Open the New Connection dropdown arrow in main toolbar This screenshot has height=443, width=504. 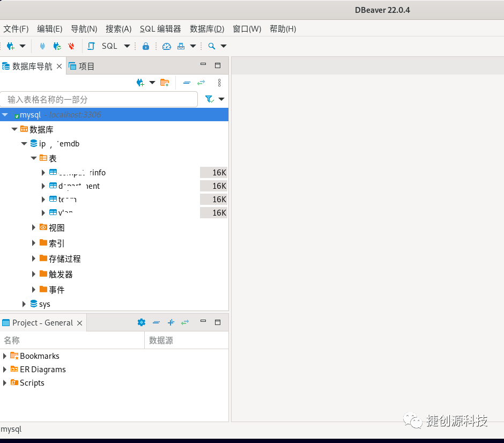pyautogui.click(x=23, y=46)
